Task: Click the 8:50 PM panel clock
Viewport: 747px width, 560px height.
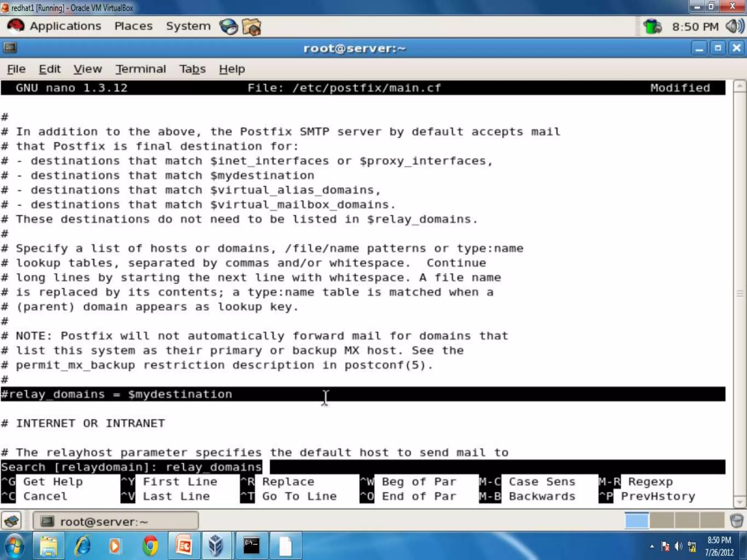Action: coord(695,27)
